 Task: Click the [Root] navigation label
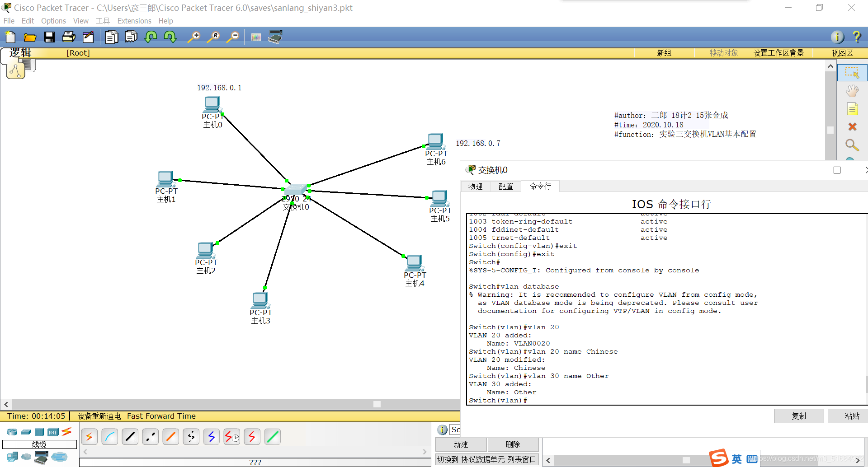pos(78,53)
